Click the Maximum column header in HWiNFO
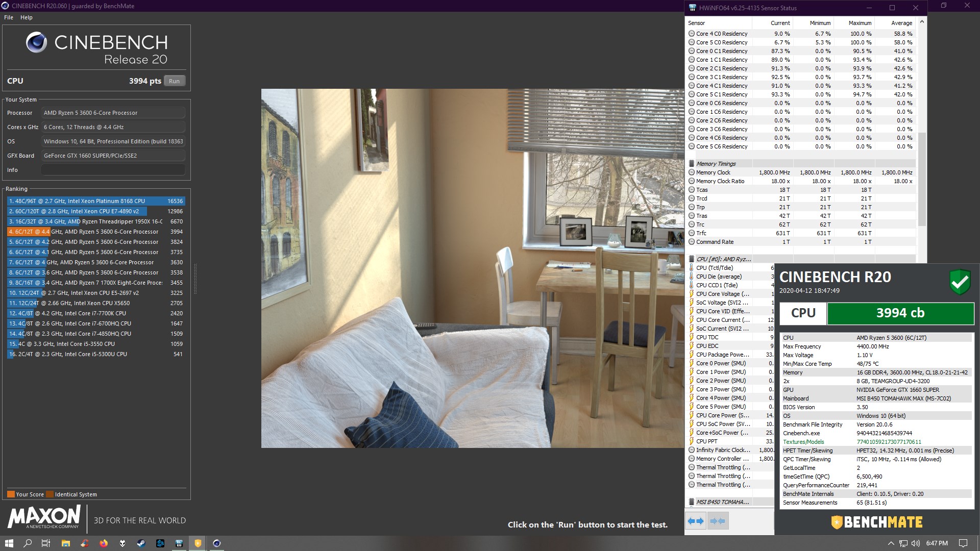The width and height of the screenshot is (980, 551). pos(854,23)
